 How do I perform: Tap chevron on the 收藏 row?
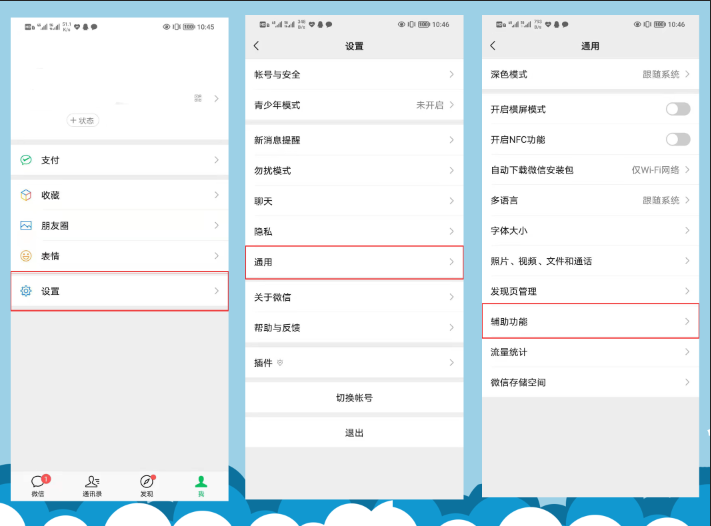[x=216, y=195]
